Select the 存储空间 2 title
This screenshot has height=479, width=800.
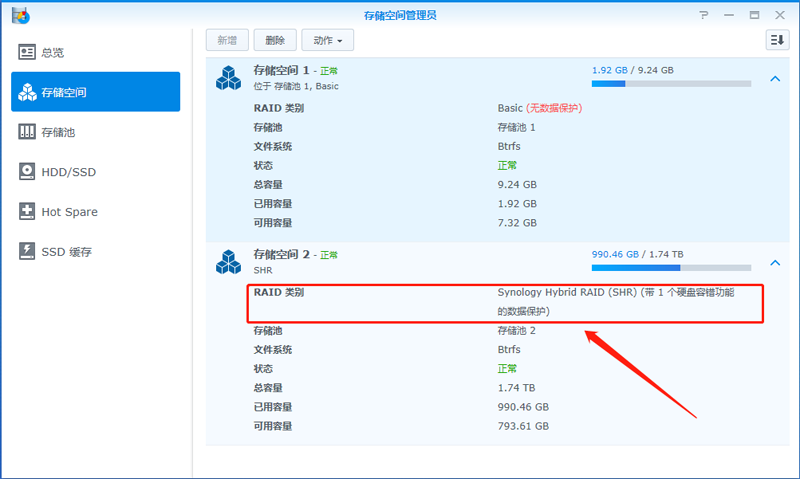(x=282, y=255)
